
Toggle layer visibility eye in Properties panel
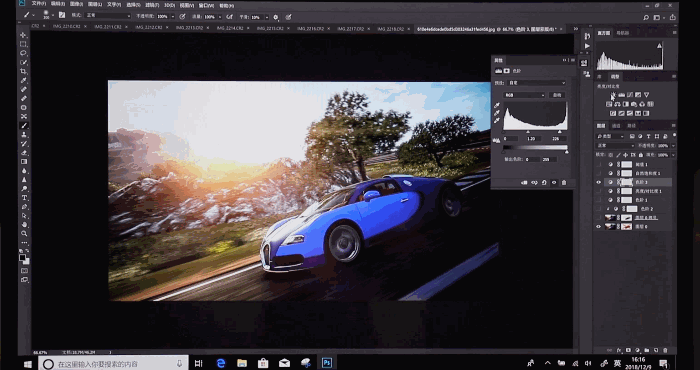(554, 183)
